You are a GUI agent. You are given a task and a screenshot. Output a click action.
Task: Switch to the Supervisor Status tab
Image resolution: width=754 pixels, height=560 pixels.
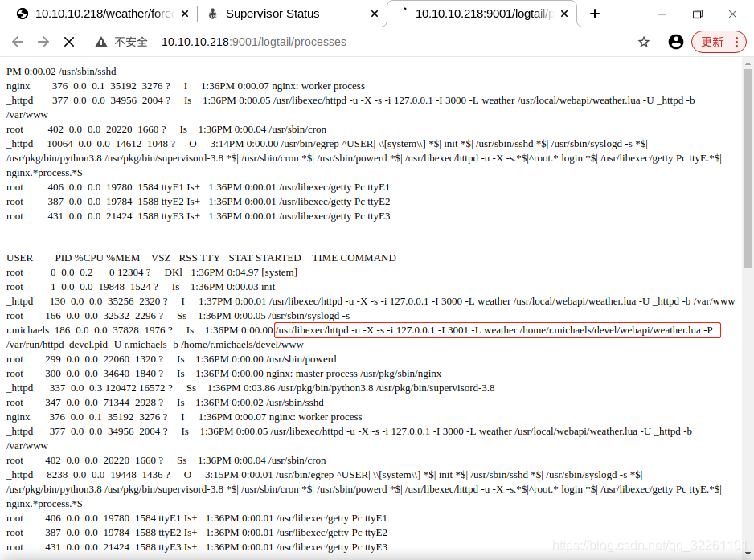coord(293,14)
